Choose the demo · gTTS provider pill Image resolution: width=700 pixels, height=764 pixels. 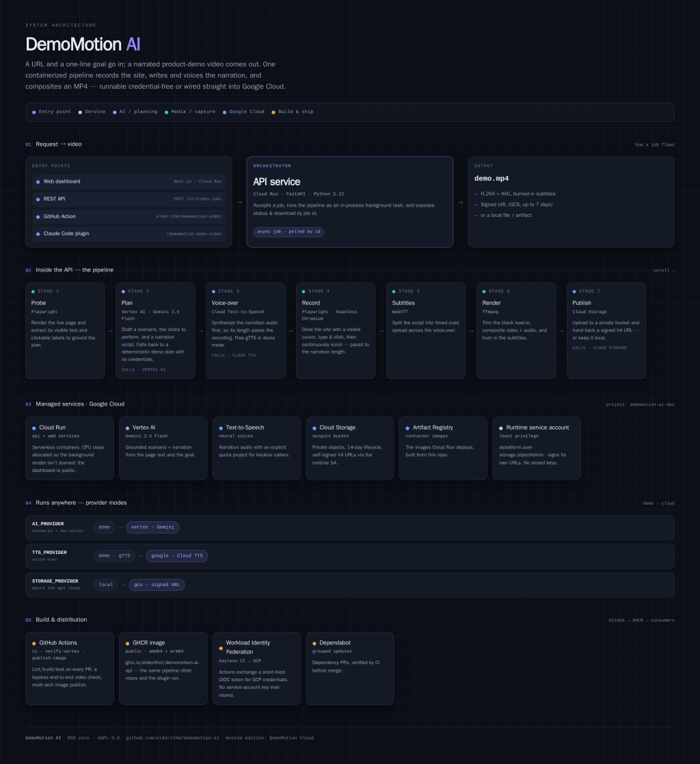114,556
